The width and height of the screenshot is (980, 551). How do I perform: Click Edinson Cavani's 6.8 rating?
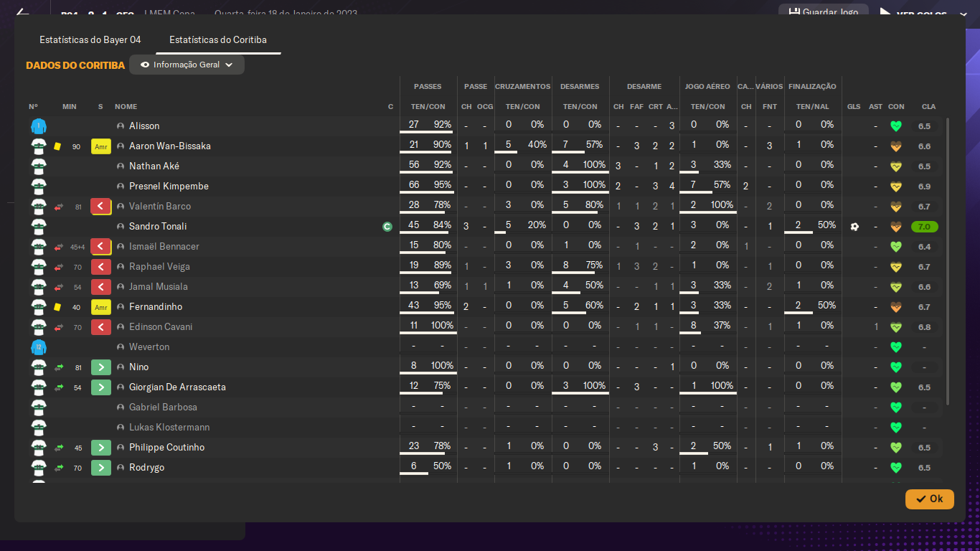925,327
